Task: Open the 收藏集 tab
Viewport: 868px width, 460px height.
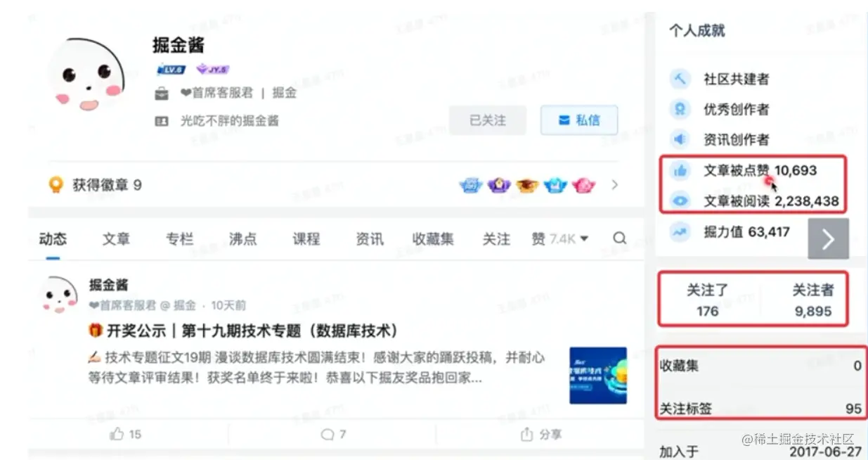Action: [x=433, y=239]
